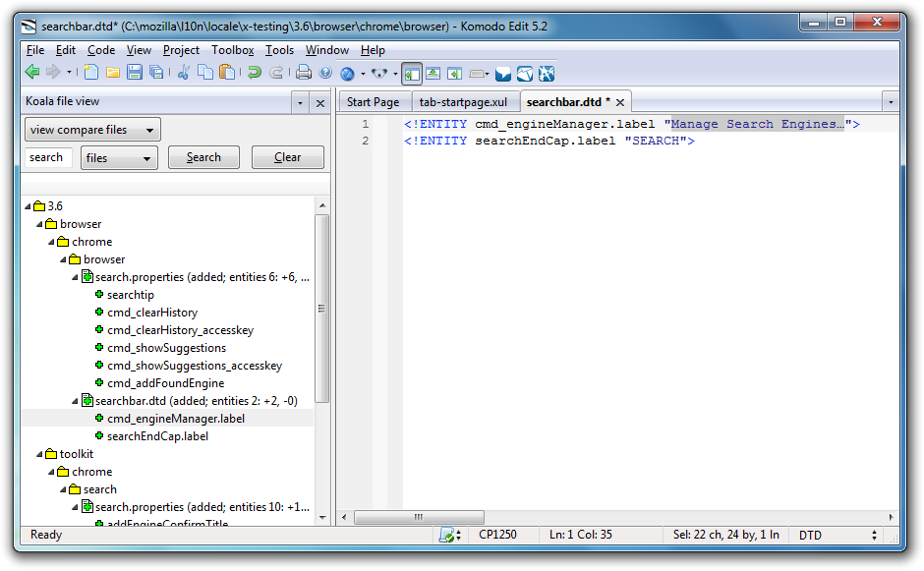Open the 'files' search scope dropdown
The image size is (924, 571).
[119, 158]
